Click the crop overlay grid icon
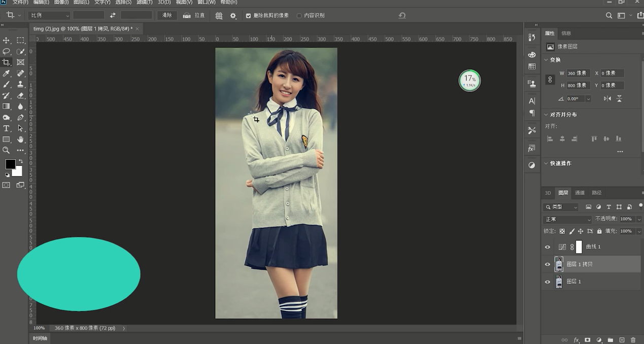This screenshot has width=644, height=344. (x=219, y=16)
